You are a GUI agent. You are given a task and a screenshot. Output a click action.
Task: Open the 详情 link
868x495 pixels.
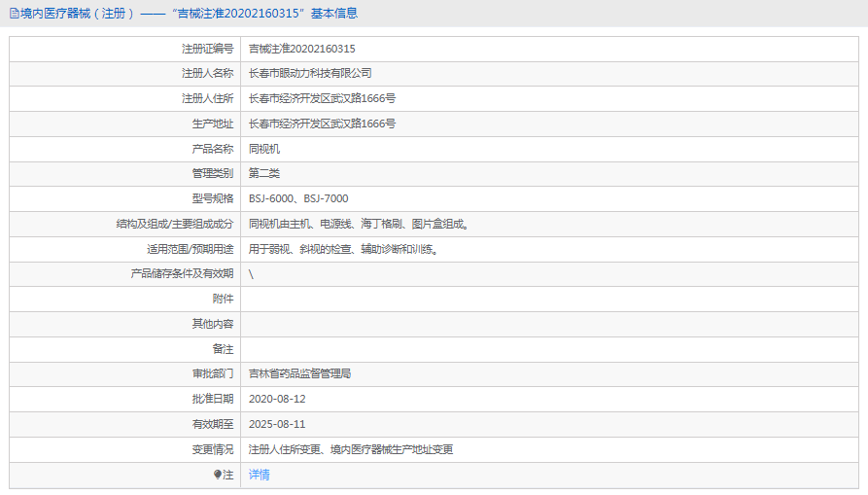pyautogui.click(x=260, y=475)
